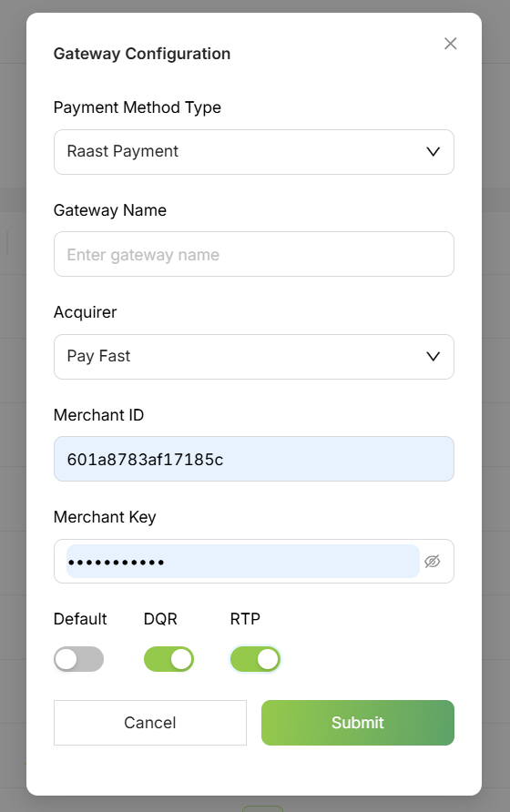
Task: Click the Merchant Key label text
Action: (105, 517)
